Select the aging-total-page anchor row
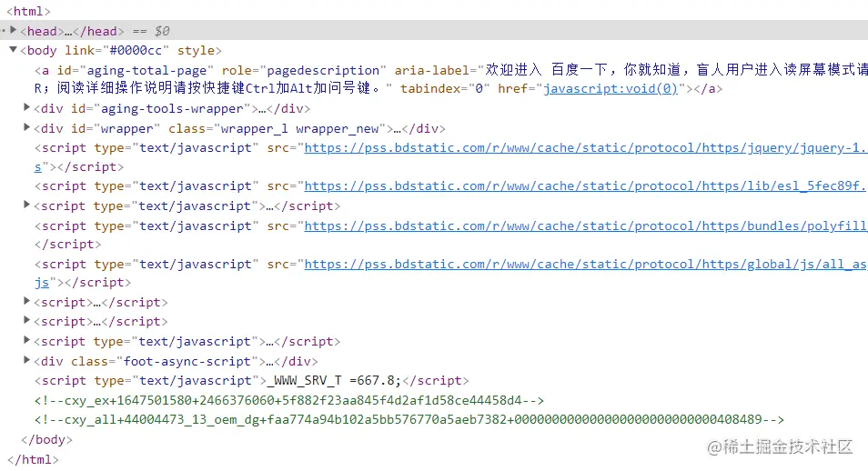Viewport: 868px width, 471px height. pyautogui.click(x=451, y=79)
